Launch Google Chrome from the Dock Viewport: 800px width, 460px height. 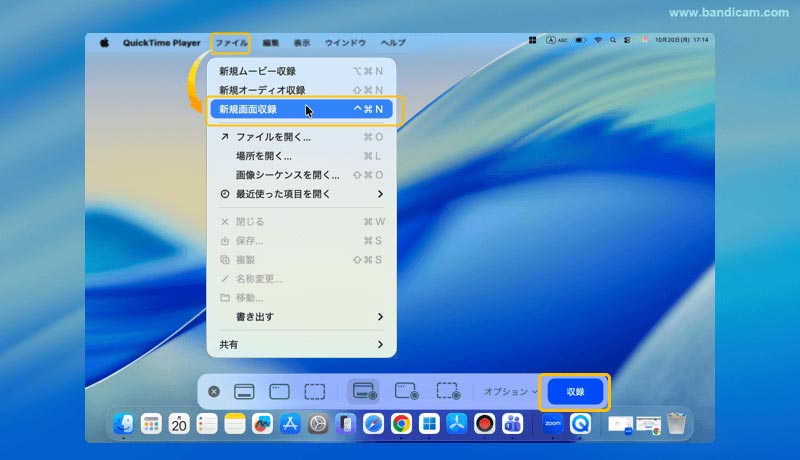click(401, 424)
